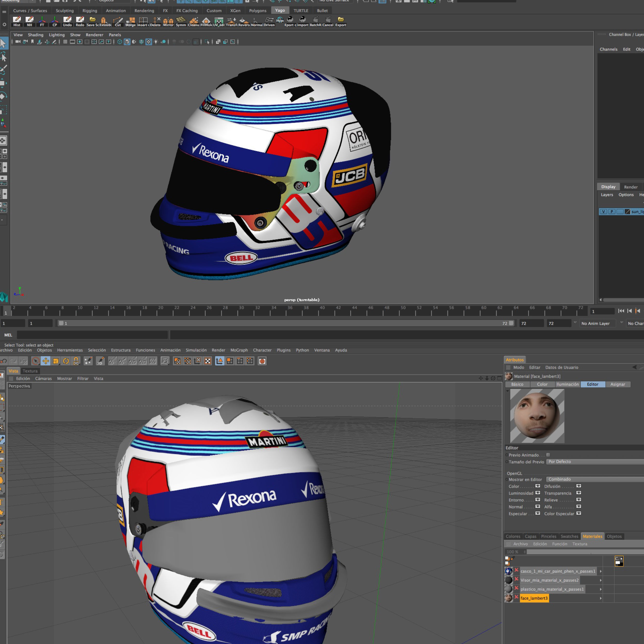The width and height of the screenshot is (644, 644).
Task: Toggle the Maya viewport grid icon
Action: [65, 42]
